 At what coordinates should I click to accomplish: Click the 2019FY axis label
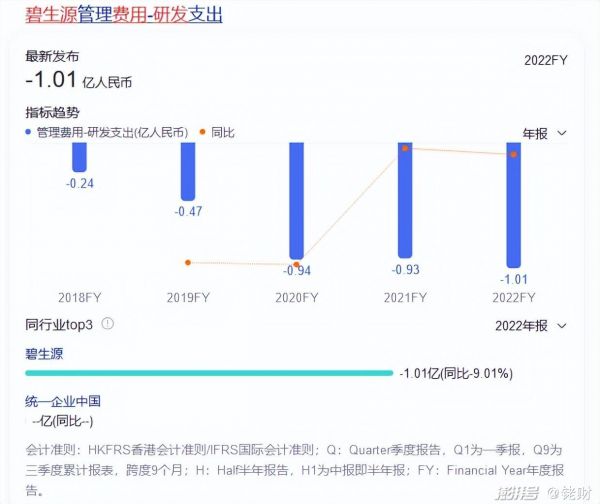point(188,297)
